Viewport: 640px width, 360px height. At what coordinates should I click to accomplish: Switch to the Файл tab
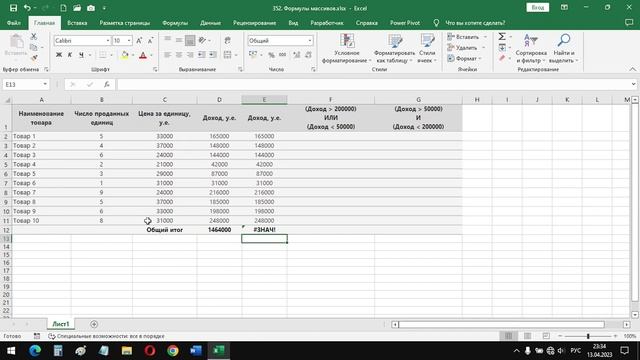pyautogui.click(x=14, y=23)
